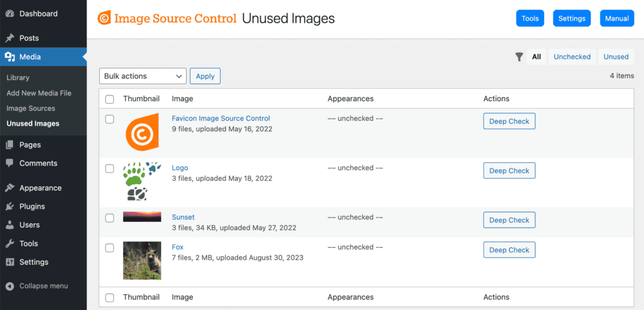This screenshot has height=310, width=644.
Task: Click the Users person icon
Action: click(10, 225)
